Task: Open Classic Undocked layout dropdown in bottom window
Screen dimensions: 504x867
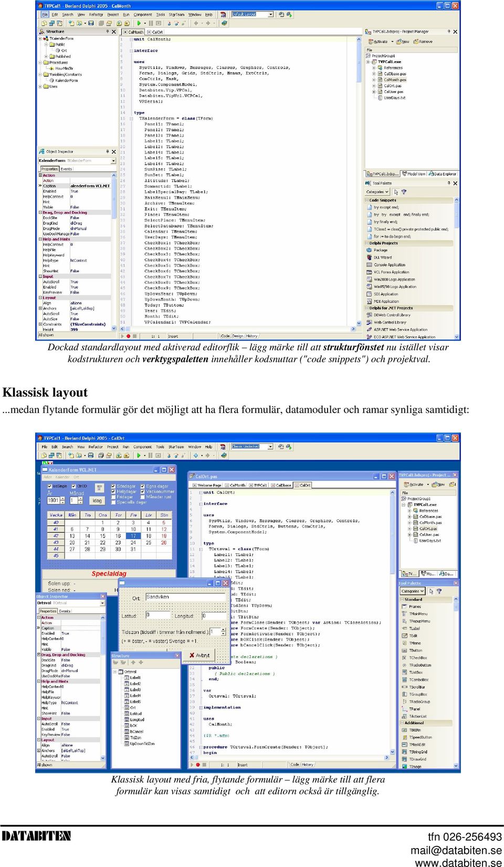Action: point(271,447)
